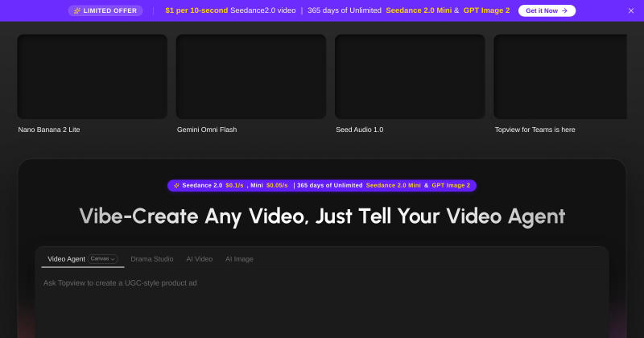The image size is (644, 338).
Task: Click the arrow icon in Get it Now
Action: tap(564, 10)
